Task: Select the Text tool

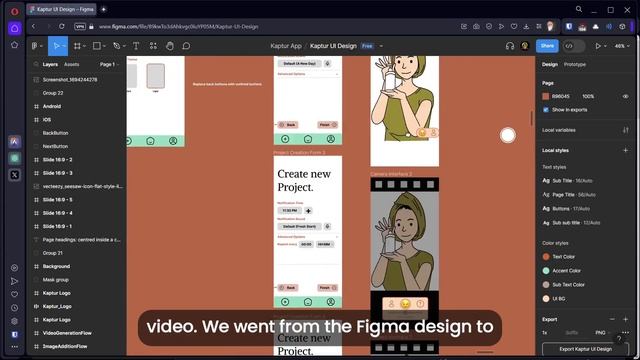Action: click(x=136, y=46)
